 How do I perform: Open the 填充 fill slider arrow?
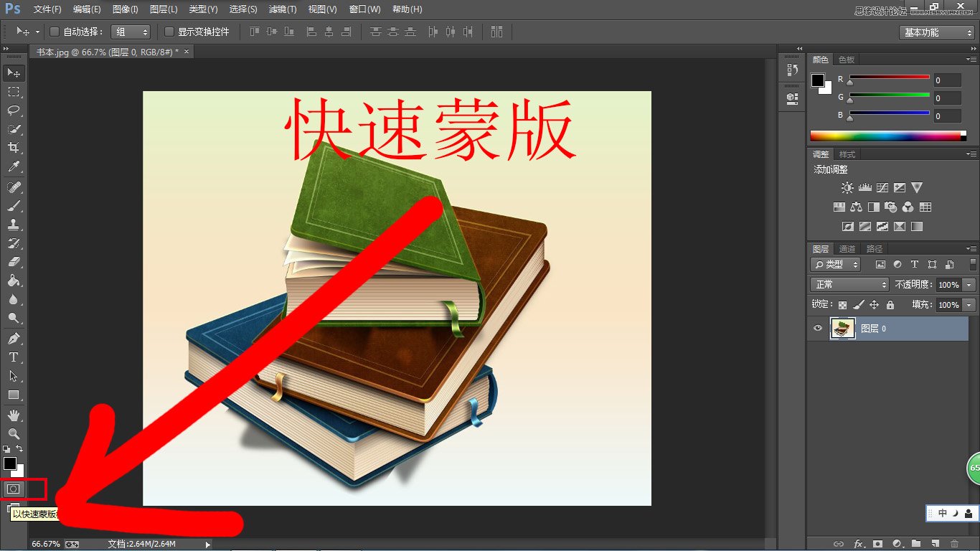[x=970, y=305]
